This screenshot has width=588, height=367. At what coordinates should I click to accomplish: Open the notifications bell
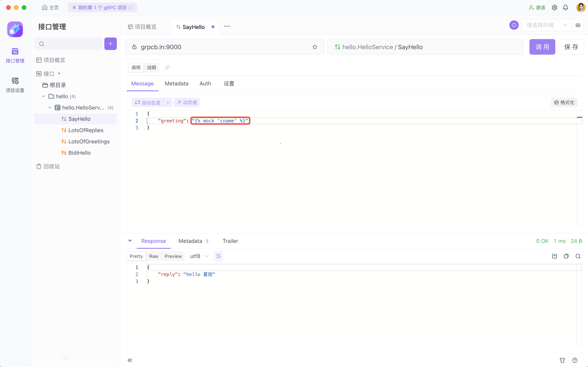pyautogui.click(x=565, y=8)
